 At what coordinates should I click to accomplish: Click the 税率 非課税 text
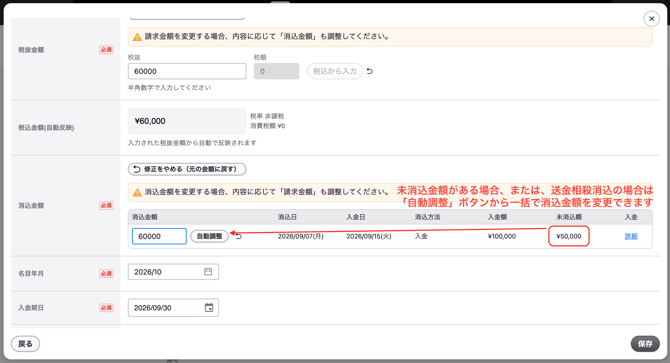click(x=267, y=116)
